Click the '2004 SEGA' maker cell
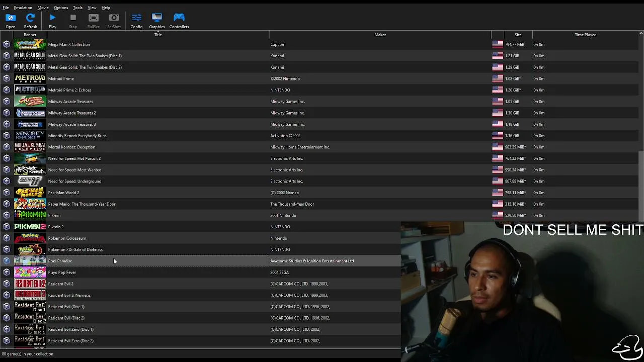Image resolution: width=644 pixels, height=362 pixels. 279,273
